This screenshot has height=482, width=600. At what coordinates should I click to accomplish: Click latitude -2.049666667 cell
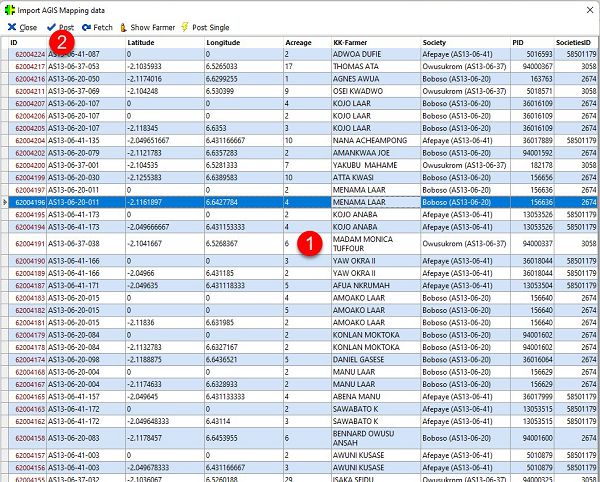pos(165,227)
